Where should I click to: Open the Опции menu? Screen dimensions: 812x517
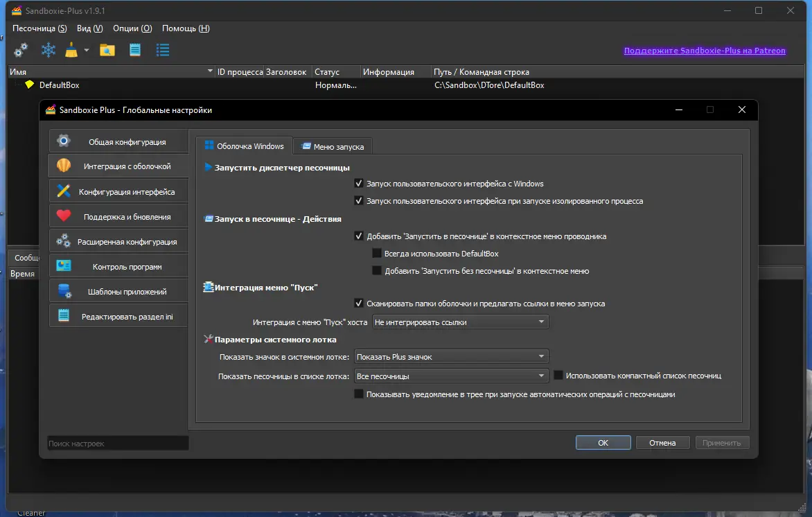[x=132, y=28]
